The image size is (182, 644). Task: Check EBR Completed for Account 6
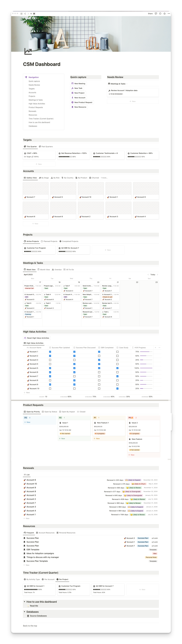99,372
